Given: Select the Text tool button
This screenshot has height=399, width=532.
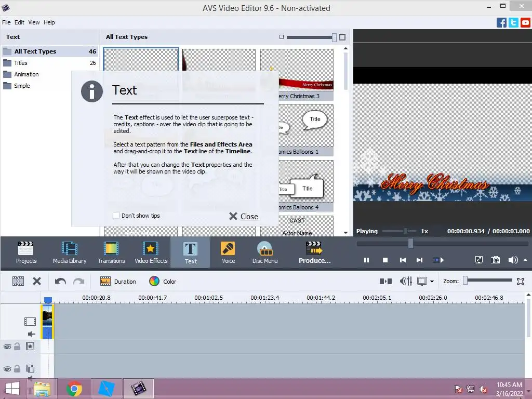Looking at the screenshot, I should click(x=190, y=252).
